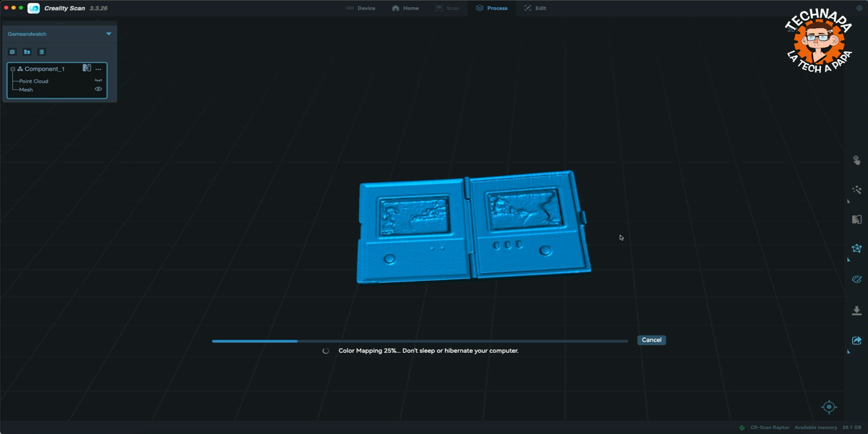The height and width of the screenshot is (434, 868).
Task: Show the Point Cloud layer
Action: 98,80
